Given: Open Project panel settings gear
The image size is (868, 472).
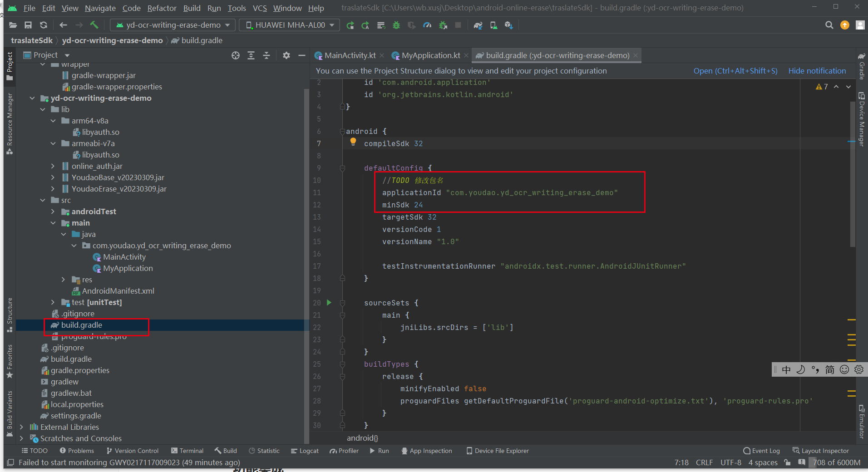Looking at the screenshot, I should (286, 55).
